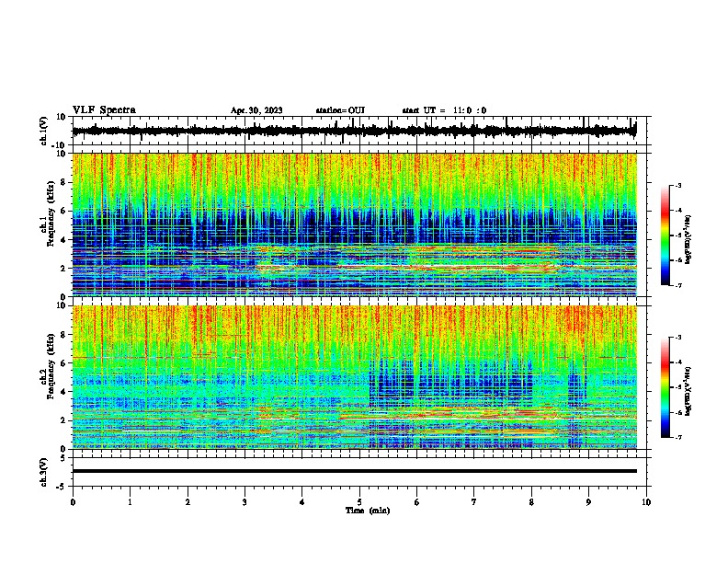Screen dimensions: 728x563
Task: Click the ch.1 color scale bar
Action: click(665, 236)
